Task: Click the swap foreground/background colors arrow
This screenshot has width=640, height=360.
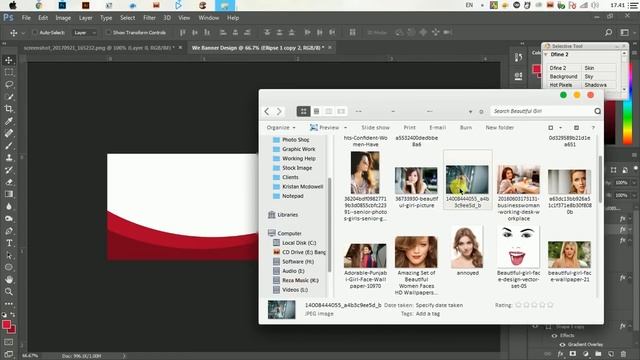Action: tap(13, 315)
